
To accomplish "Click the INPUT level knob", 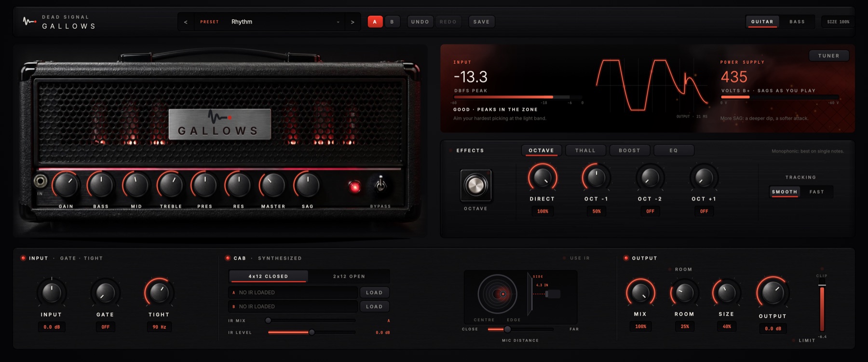I will point(52,292).
